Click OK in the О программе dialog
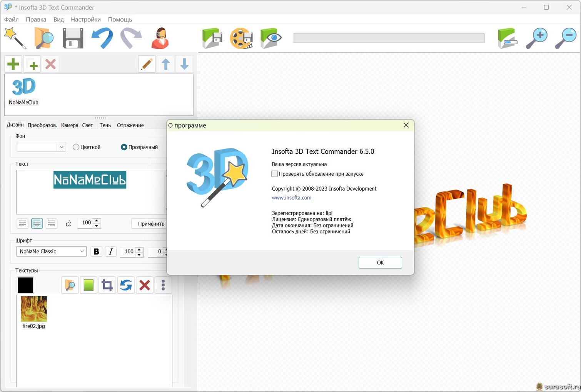 pos(380,263)
